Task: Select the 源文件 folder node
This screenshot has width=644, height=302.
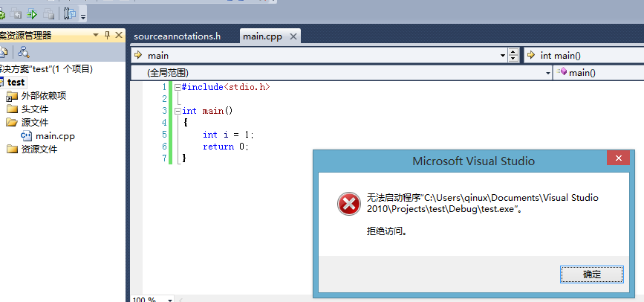Action: coord(34,122)
